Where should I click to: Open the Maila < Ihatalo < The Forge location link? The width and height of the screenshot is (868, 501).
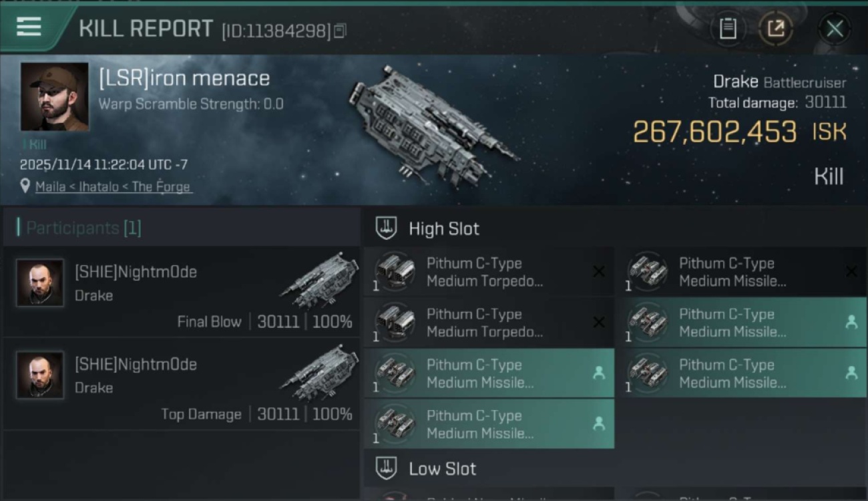(113, 187)
